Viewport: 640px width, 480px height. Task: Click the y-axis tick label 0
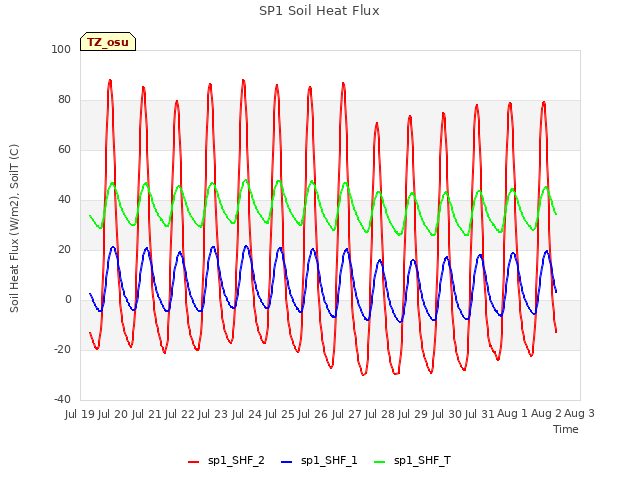click(68, 300)
